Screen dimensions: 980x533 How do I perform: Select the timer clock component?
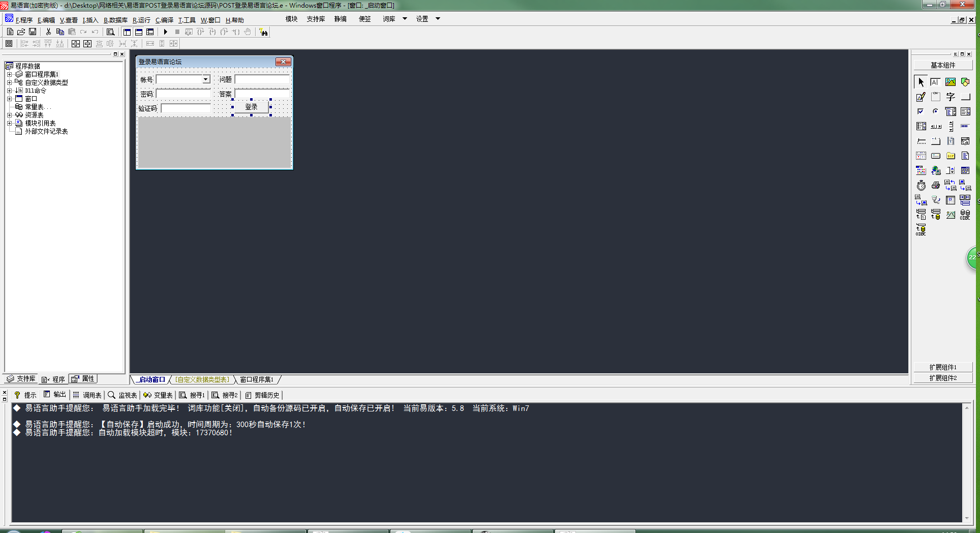[921, 186]
